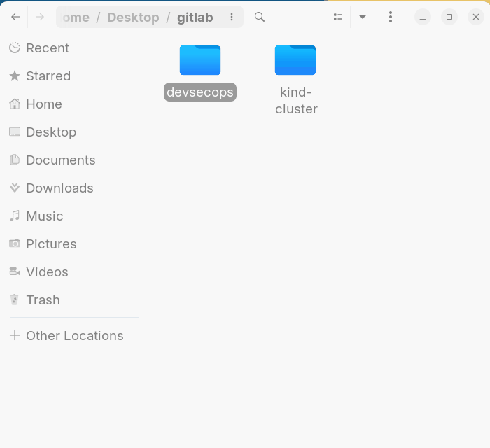
Task: Navigate to Desktop in the path bar
Action: [133, 17]
